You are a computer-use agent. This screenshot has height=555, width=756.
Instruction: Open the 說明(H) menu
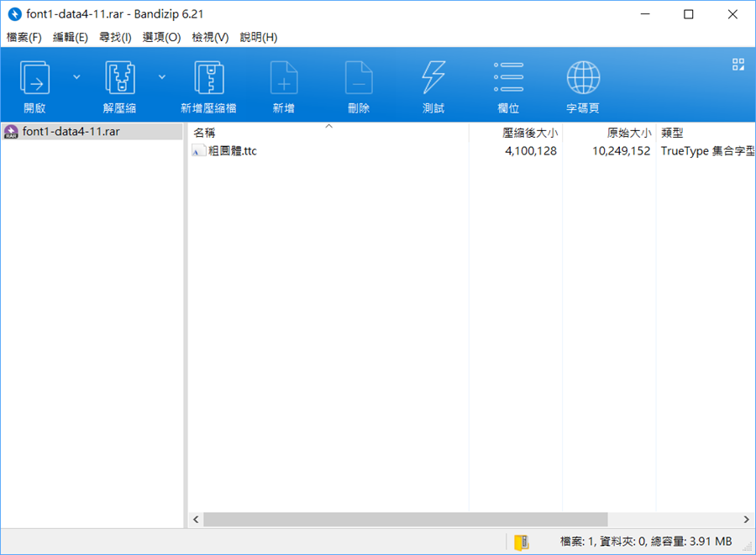click(259, 37)
